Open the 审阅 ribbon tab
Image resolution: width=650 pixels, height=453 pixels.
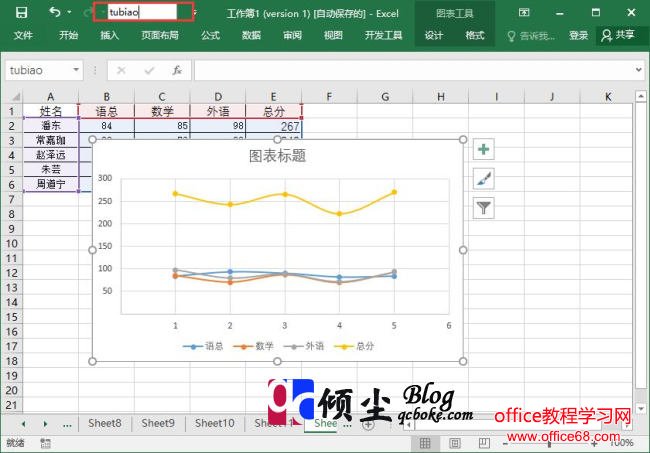click(292, 35)
